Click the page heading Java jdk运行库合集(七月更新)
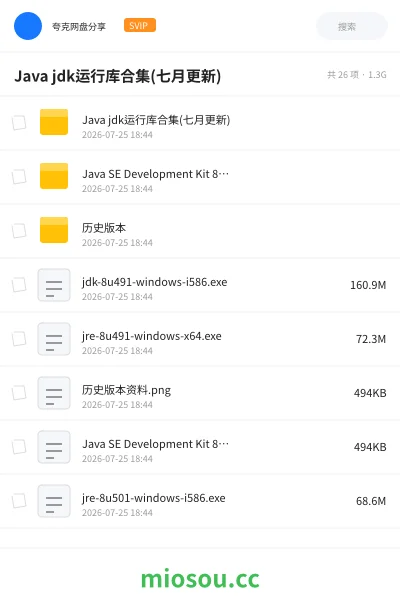The height and width of the screenshot is (600, 400). pos(118,76)
